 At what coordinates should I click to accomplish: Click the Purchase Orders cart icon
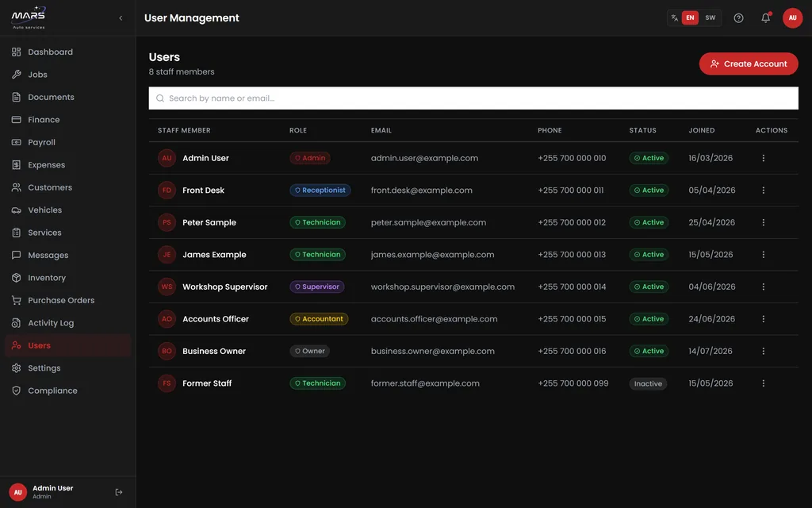click(x=17, y=300)
